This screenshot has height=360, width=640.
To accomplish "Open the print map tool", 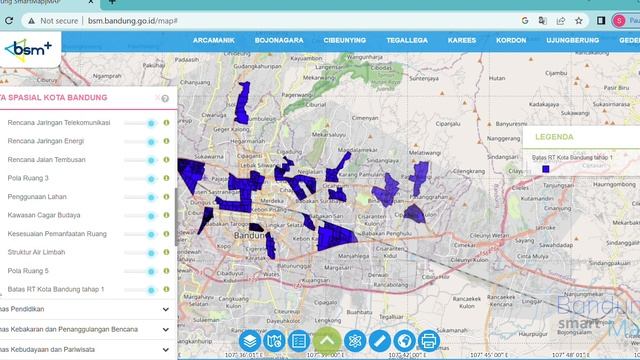I will point(429,340).
